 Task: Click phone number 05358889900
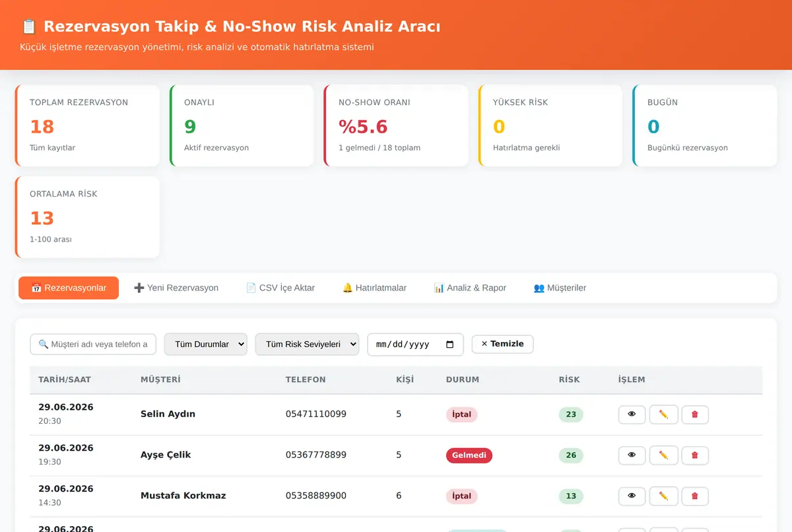coord(316,496)
